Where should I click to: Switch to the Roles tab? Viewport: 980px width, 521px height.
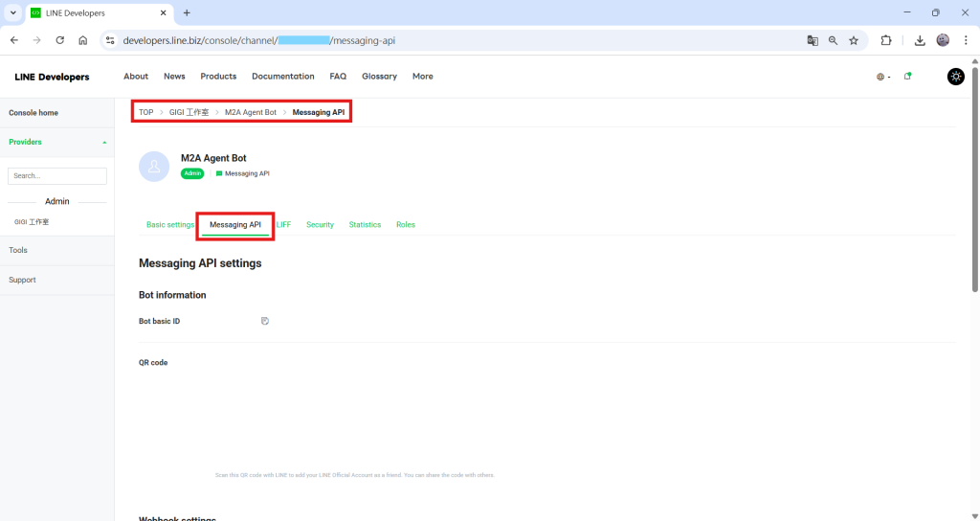click(x=406, y=224)
